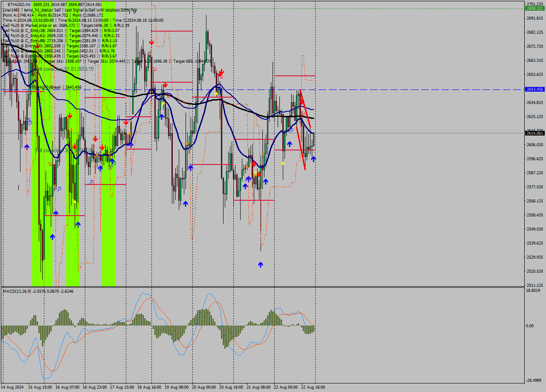Click the 16 Aug 07:00 time label
The image size is (546, 392).
pos(67,387)
